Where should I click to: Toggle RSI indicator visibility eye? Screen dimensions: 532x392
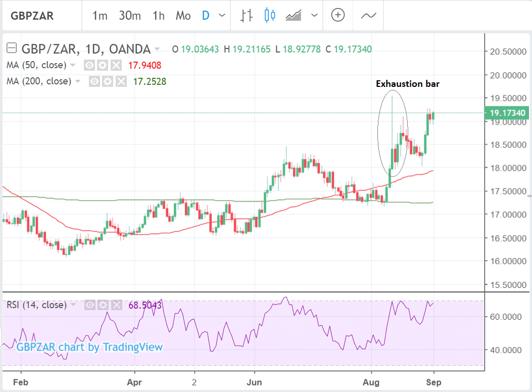(x=89, y=305)
